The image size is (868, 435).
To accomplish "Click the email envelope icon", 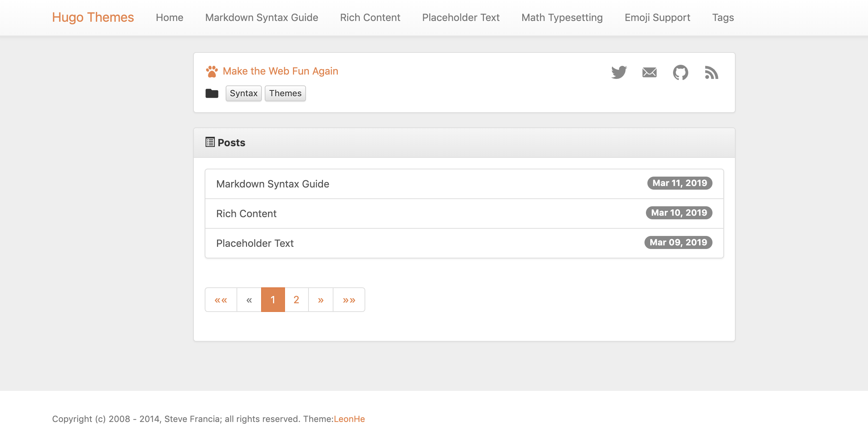I will tap(649, 72).
